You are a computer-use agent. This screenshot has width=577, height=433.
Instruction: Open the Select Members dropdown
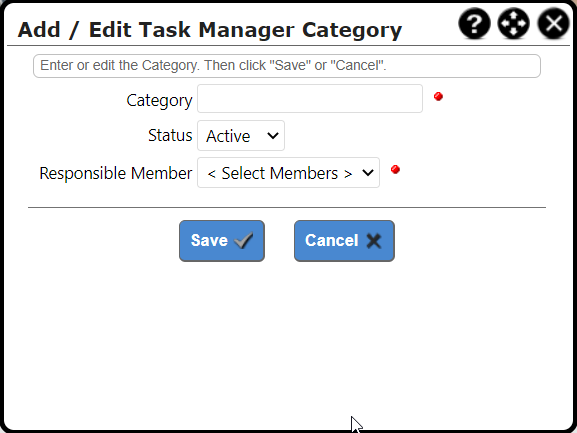coord(288,173)
